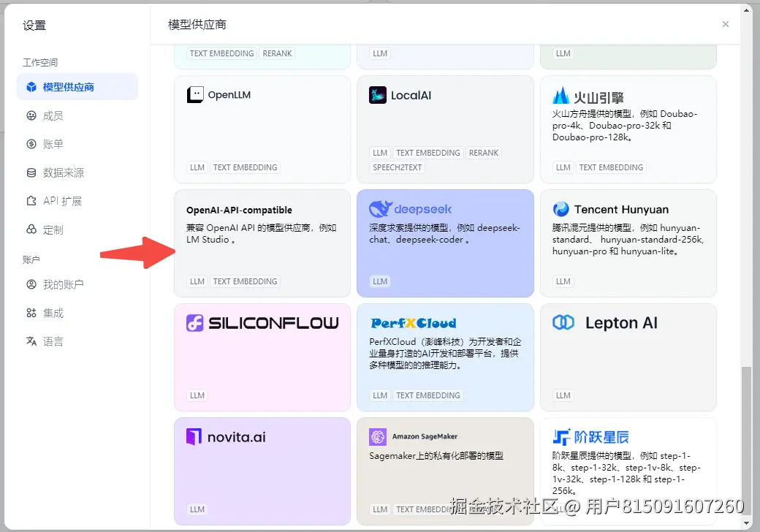The image size is (760, 532).
Task: Click the Data Source database icon
Action: 31,172
